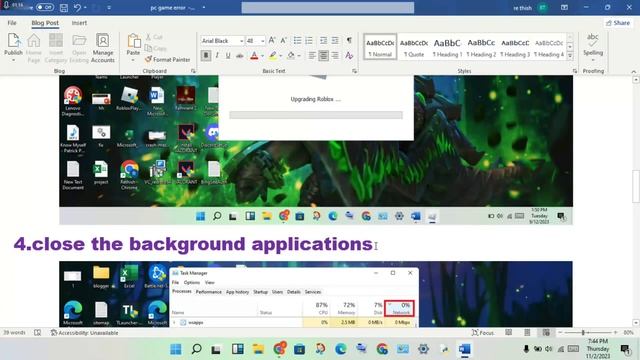
Task: Click the Copy icon
Action: click(149, 48)
